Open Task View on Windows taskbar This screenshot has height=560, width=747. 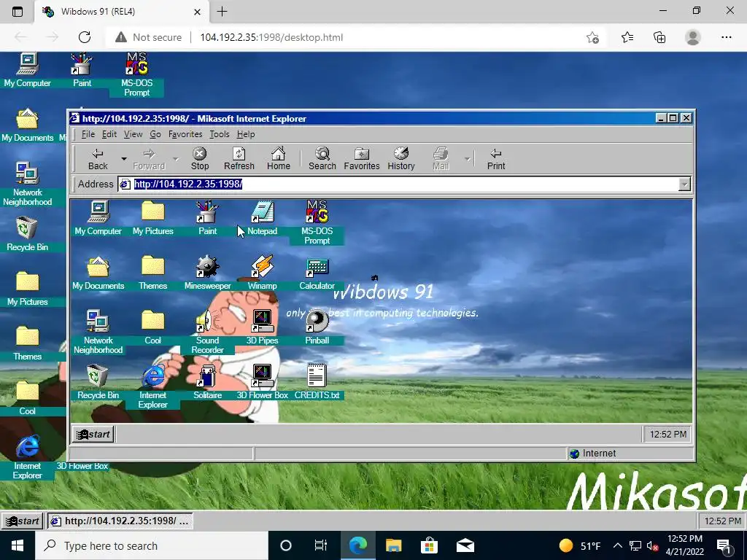pyautogui.click(x=321, y=545)
